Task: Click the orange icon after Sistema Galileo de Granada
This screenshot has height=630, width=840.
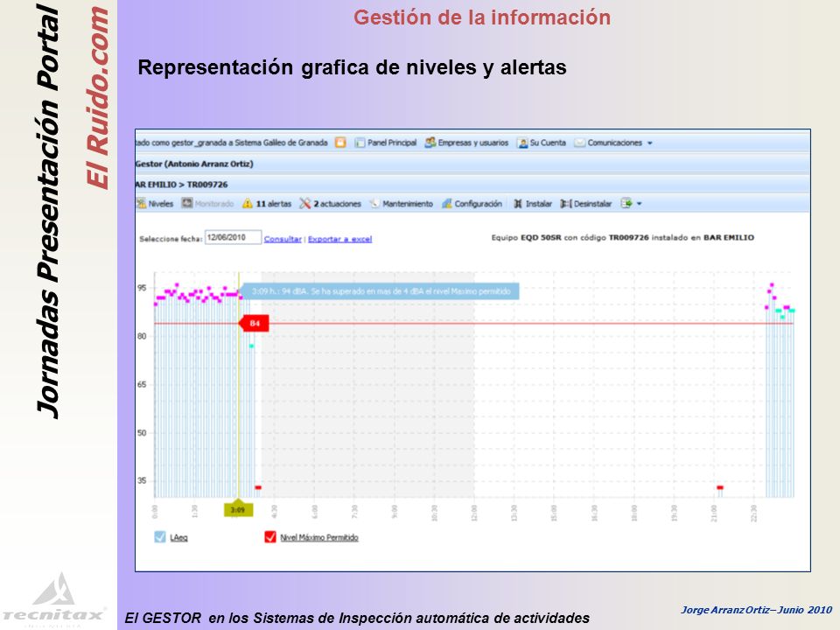Action: (340, 143)
